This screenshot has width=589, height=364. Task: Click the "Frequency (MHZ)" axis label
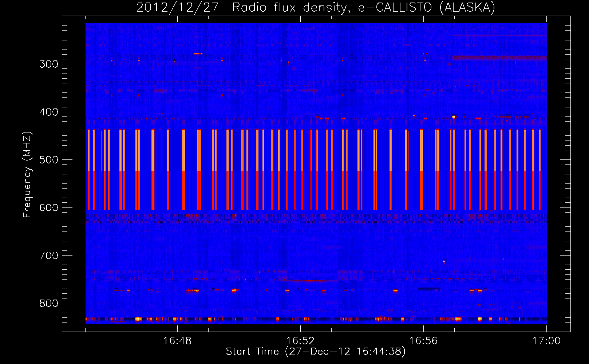point(27,175)
